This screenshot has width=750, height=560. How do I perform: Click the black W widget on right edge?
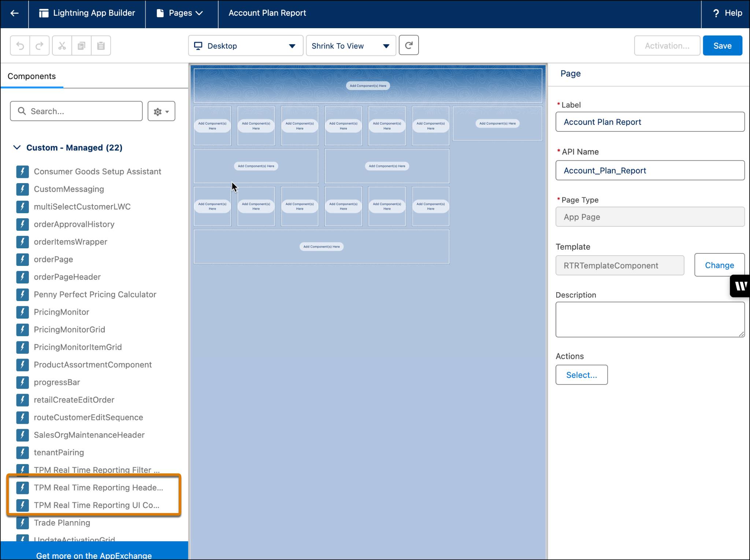[740, 286]
